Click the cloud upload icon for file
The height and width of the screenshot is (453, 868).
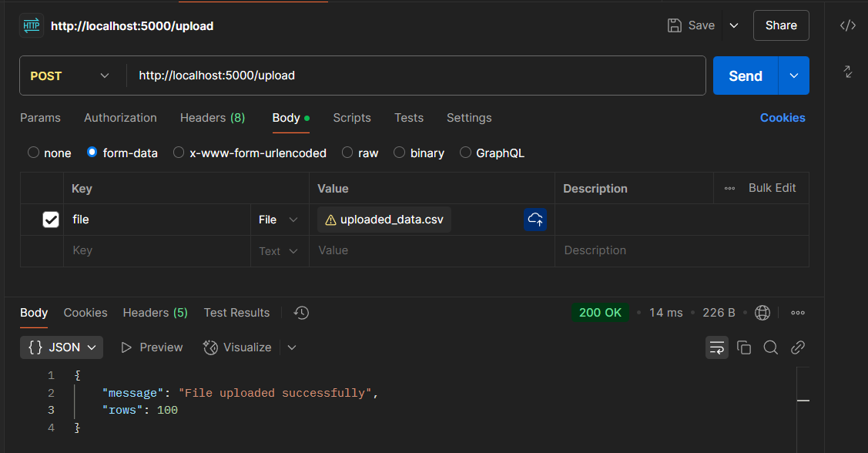[x=535, y=220]
